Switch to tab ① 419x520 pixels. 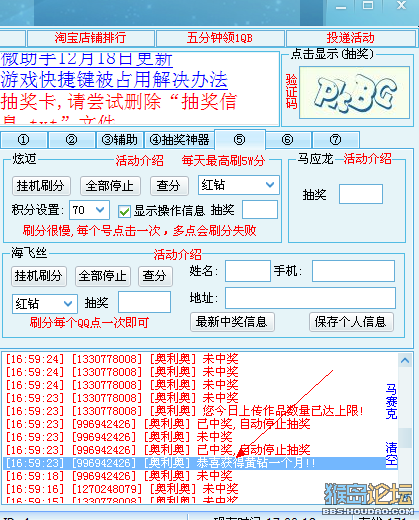pyautogui.click(x=23, y=140)
